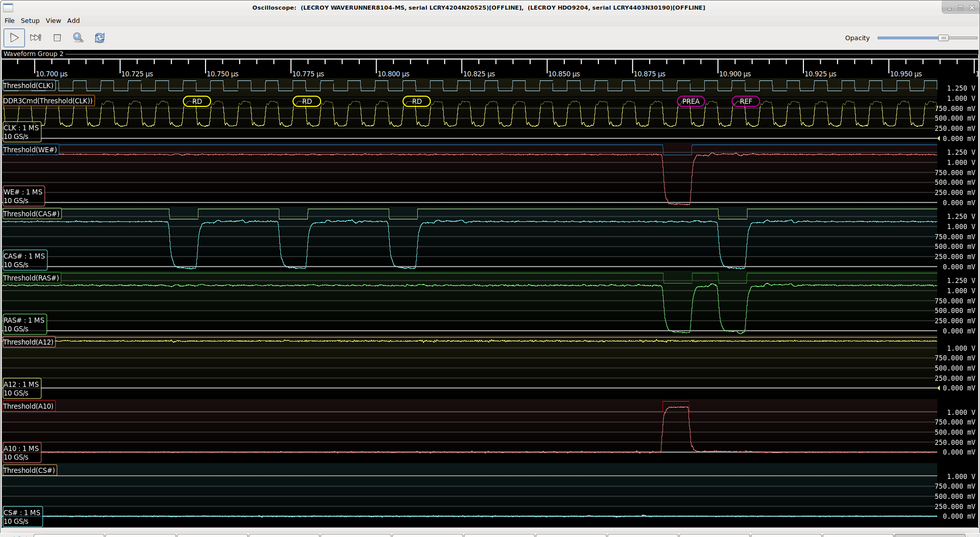Click the A10 : 1 MS channel label
Screen dimensions: 980x537
[21, 453]
